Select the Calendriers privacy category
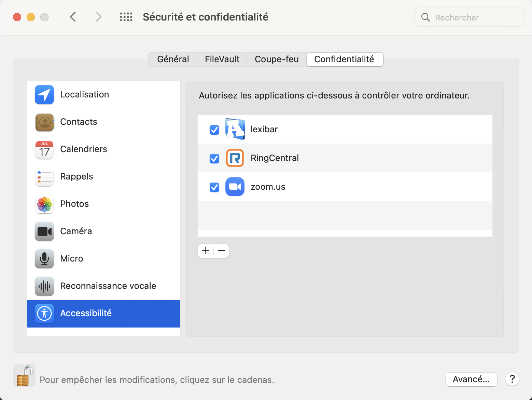 [x=84, y=149]
